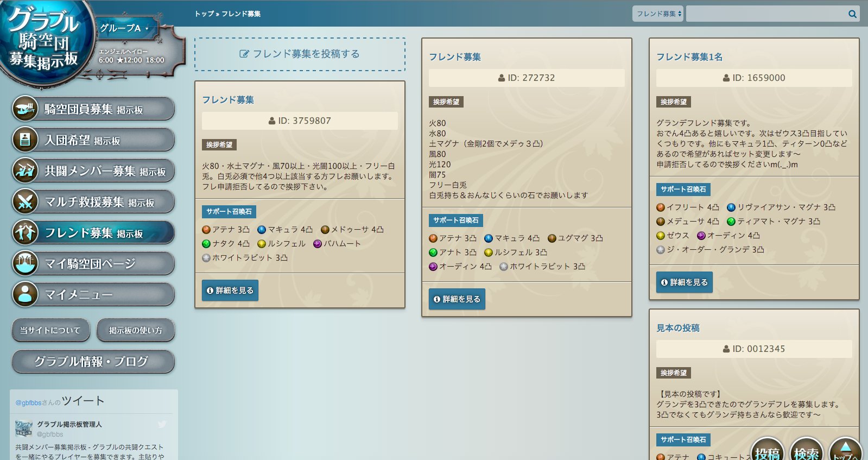Click サポート召喚石 label in ID 272732 post
The height and width of the screenshot is (460, 868).
[x=456, y=220]
